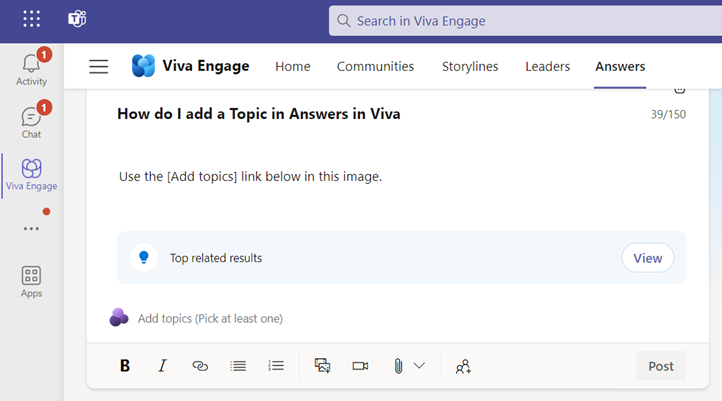Image resolution: width=722 pixels, height=401 pixels.
Task: Expand the attachment options chevron
Action: [419, 366]
